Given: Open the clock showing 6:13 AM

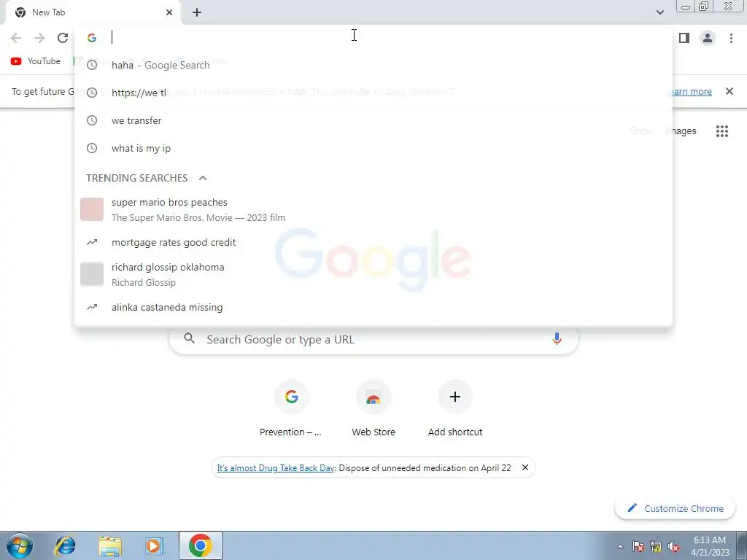Looking at the screenshot, I should (710, 546).
